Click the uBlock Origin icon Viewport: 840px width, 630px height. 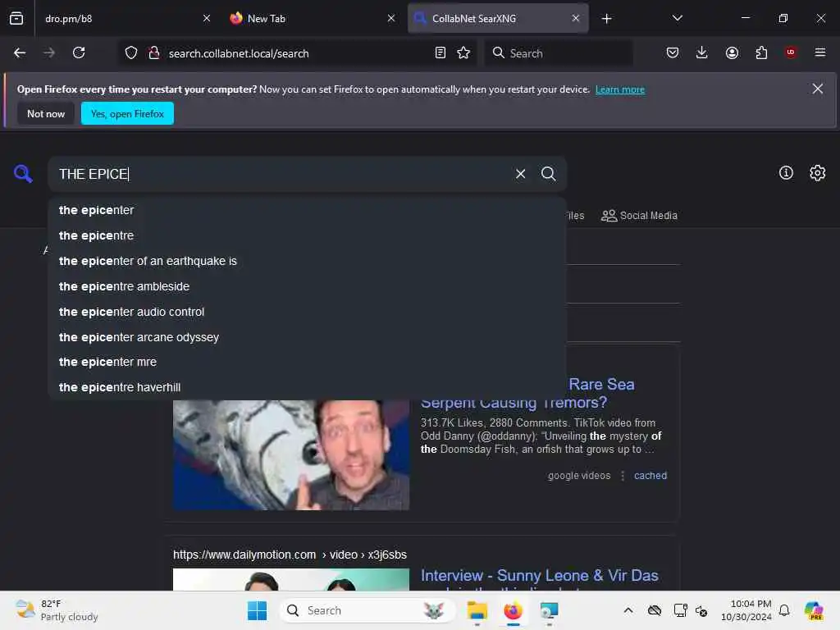791,52
